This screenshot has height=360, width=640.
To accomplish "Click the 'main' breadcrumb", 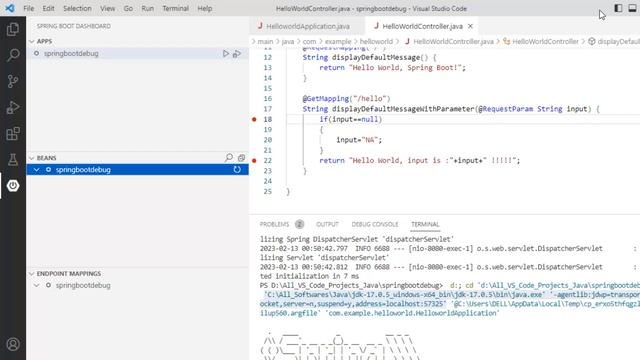I will click(x=265, y=42).
